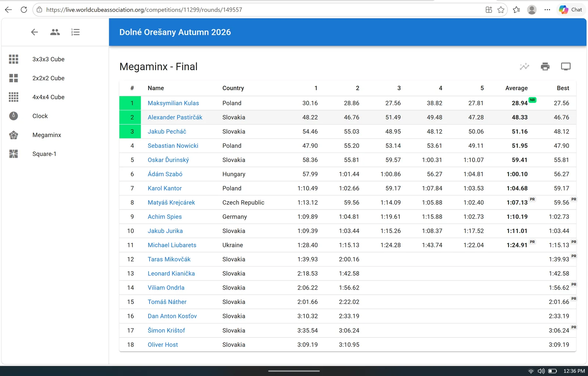Click the Dolné Orešany Autumn 2026 title

click(175, 32)
